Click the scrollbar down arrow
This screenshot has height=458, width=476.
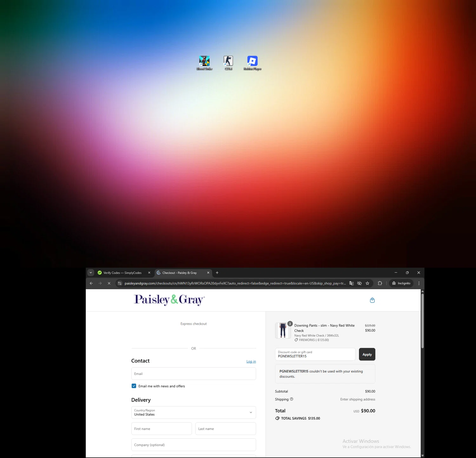pos(422,455)
